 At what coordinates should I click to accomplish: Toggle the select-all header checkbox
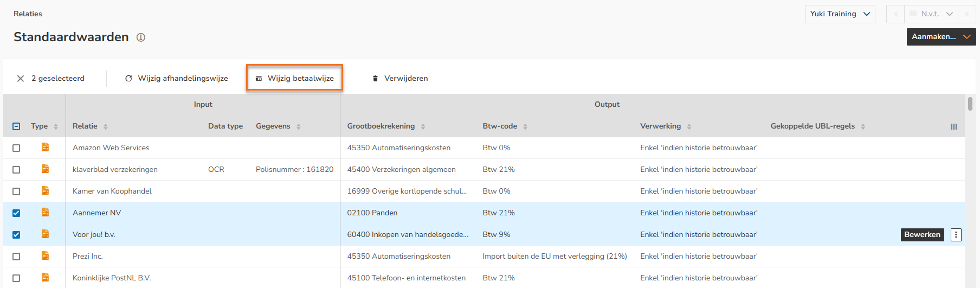(x=16, y=126)
